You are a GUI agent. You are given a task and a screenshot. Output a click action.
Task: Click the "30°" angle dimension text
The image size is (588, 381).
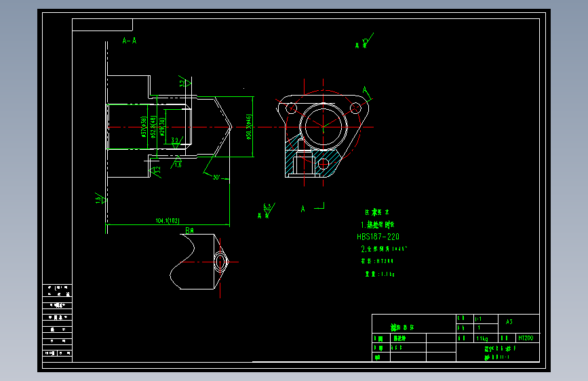216,178
